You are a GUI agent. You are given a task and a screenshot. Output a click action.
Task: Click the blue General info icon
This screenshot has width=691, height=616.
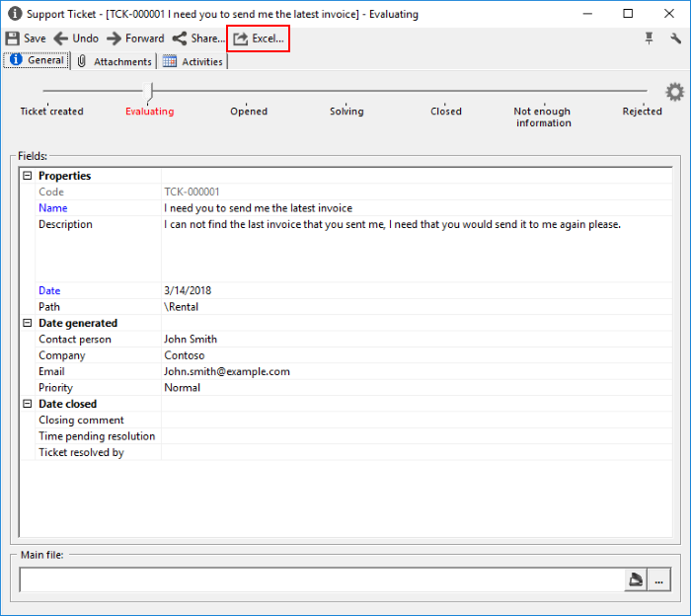point(16,59)
